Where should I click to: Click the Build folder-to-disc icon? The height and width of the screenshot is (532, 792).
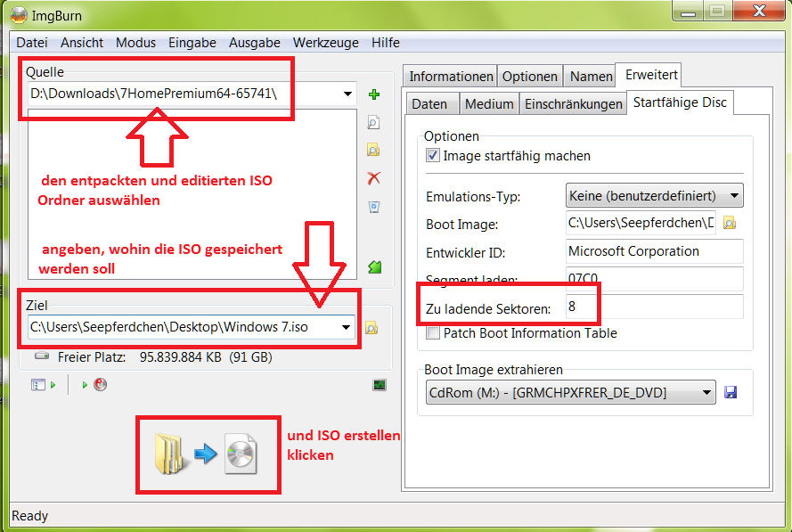click(207, 454)
